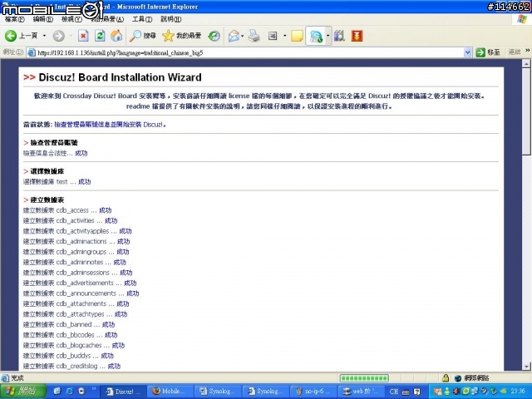Click the Internet zone globe in status bar
532x399 pixels.
[458, 377]
